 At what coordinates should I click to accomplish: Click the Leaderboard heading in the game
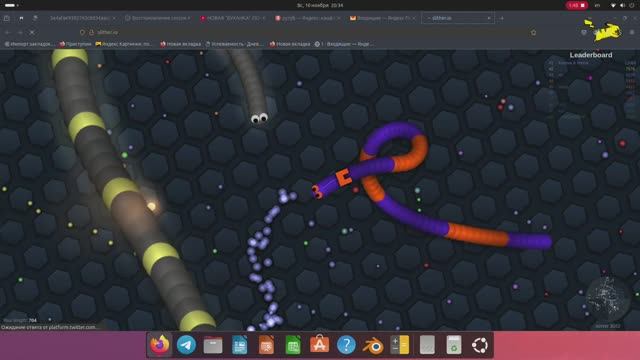[x=591, y=55]
